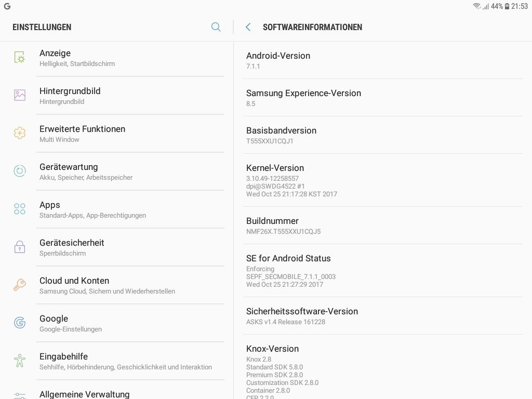Tap the Eingabehilfe accessibility figure icon

click(20, 361)
